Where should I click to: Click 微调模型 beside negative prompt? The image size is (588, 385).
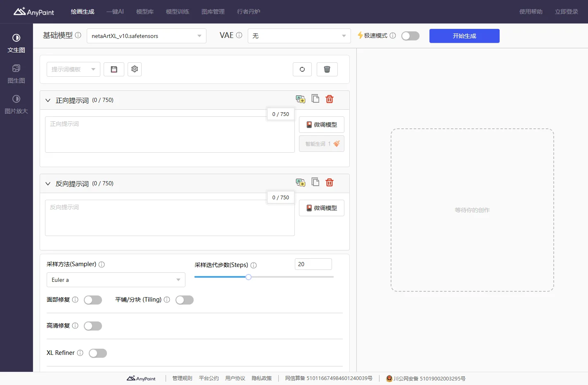tap(322, 208)
